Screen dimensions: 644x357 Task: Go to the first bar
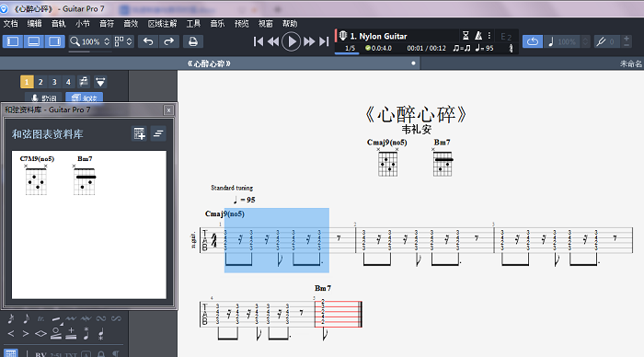click(x=259, y=41)
